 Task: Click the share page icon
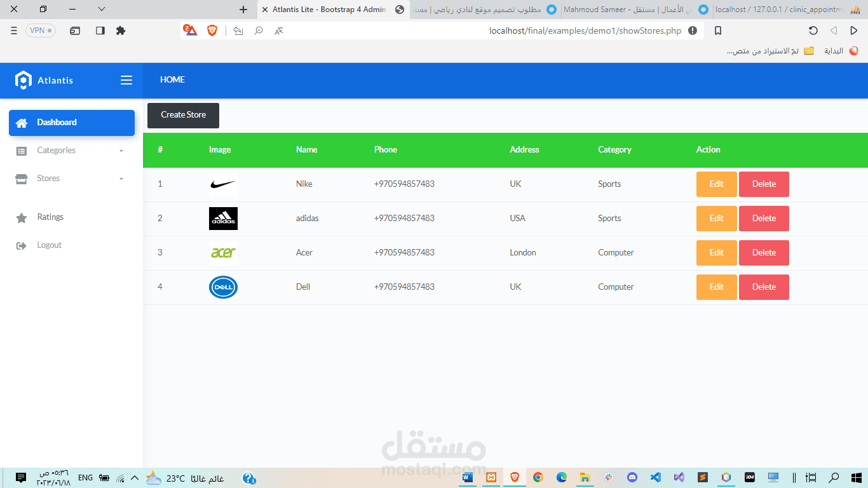238,30
